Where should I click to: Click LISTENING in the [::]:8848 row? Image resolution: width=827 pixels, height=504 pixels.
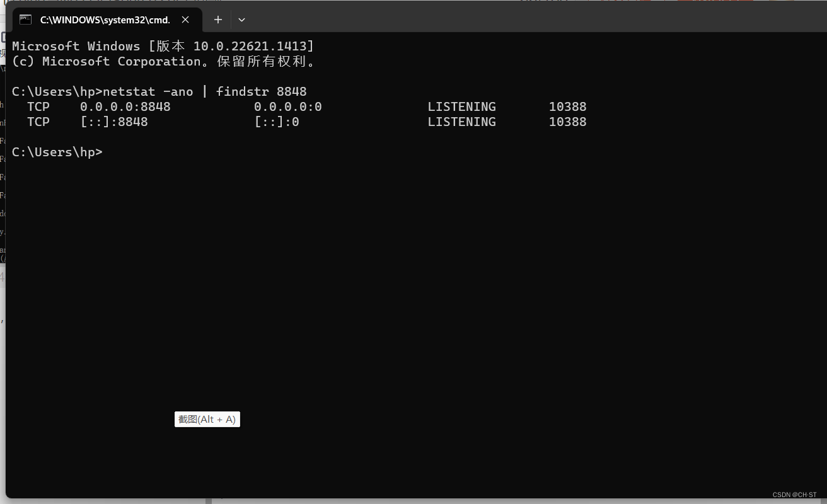(x=462, y=122)
